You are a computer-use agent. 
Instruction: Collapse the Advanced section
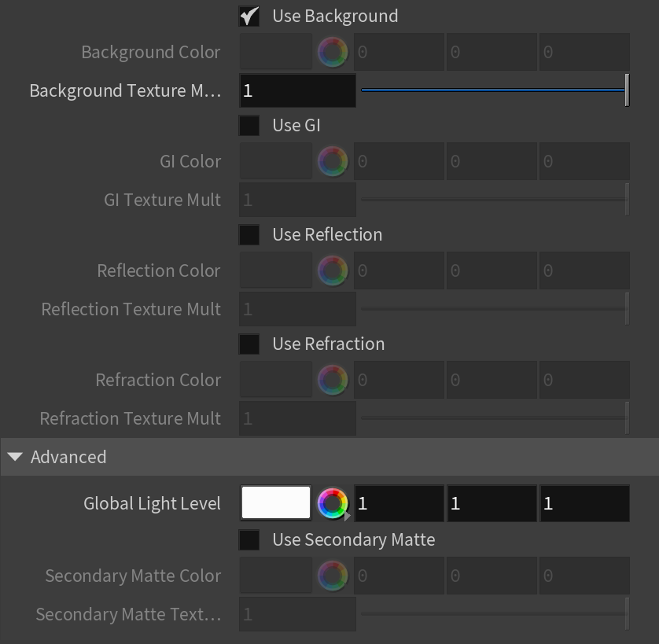[x=15, y=457]
